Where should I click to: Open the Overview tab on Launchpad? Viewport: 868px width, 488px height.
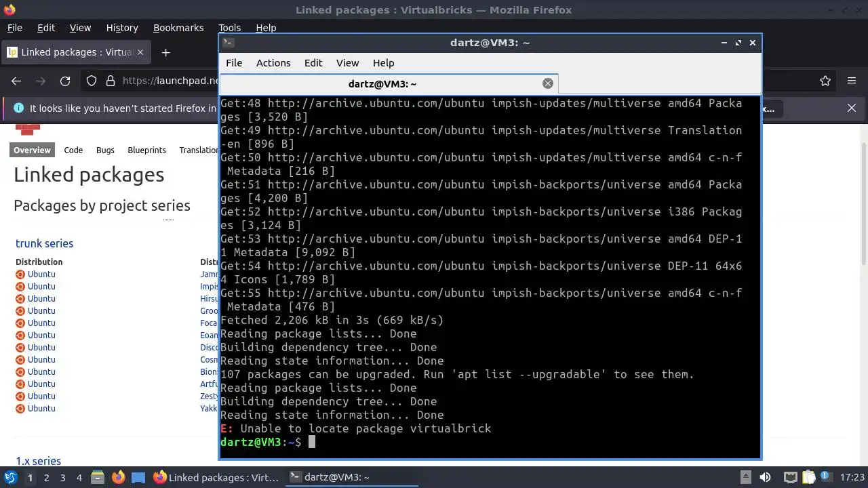click(32, 150)
